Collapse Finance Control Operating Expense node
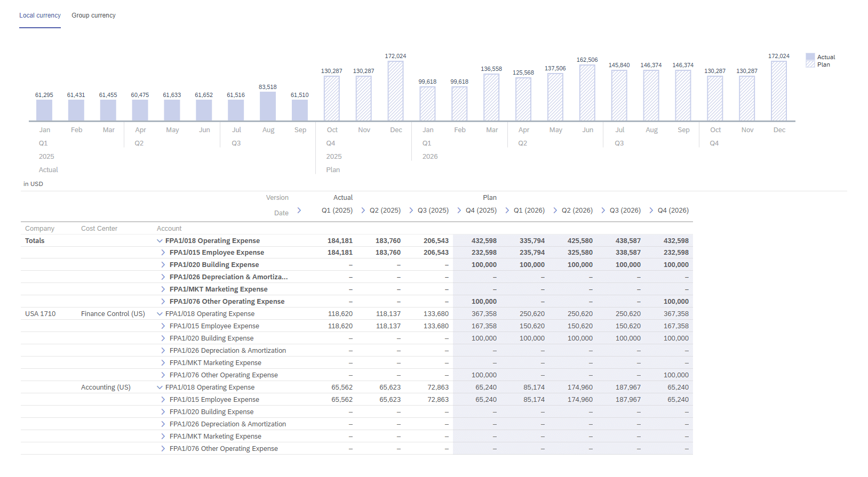The height and width of the screenshot is (477, 868). [x=160, y=314]
